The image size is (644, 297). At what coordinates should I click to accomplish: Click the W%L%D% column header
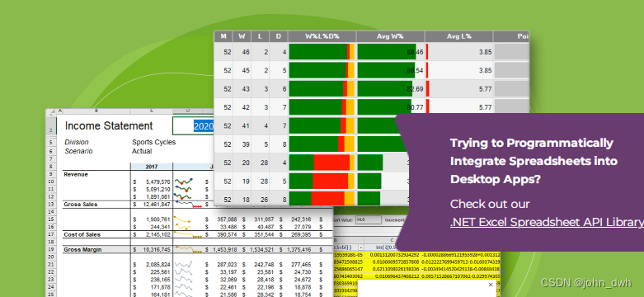click(322, 36)
